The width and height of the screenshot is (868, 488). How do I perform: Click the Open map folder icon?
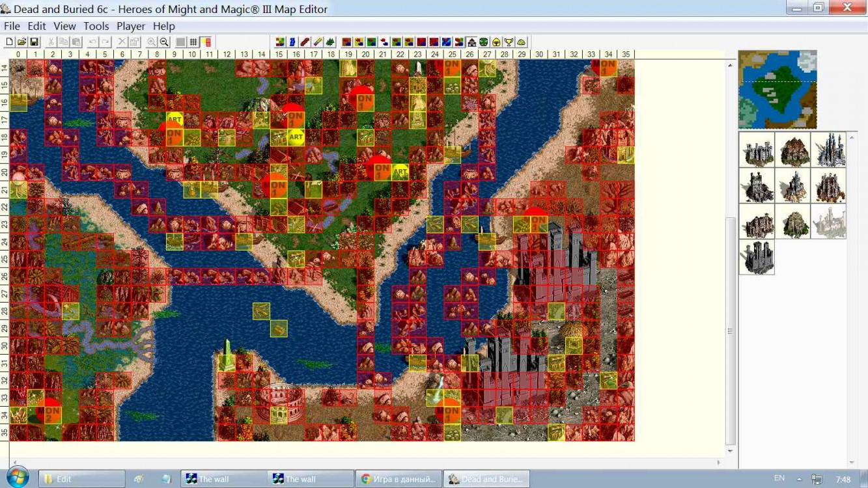point(21,42)
